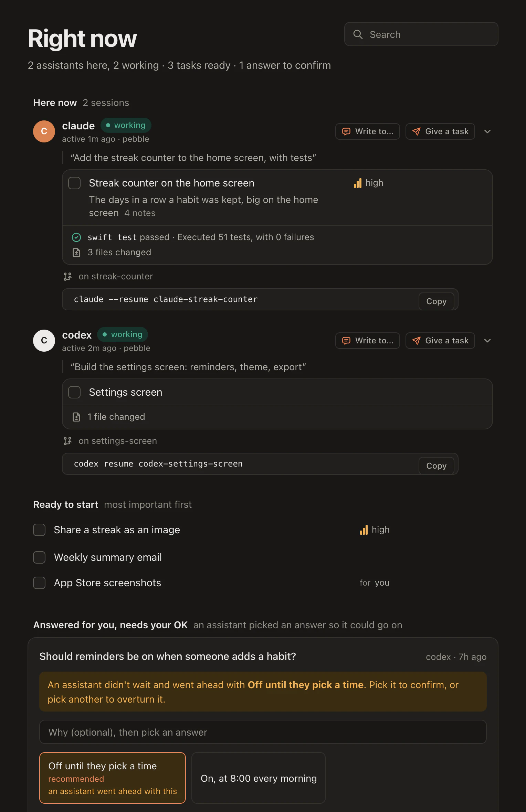Copy the claude resume command
This screenshot has width=526, height=812.
(436, 301)
